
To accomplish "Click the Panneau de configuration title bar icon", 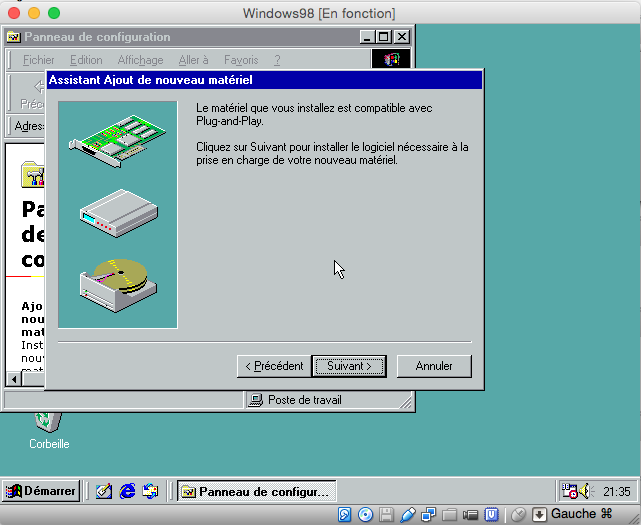I will [x=13, y=37].
